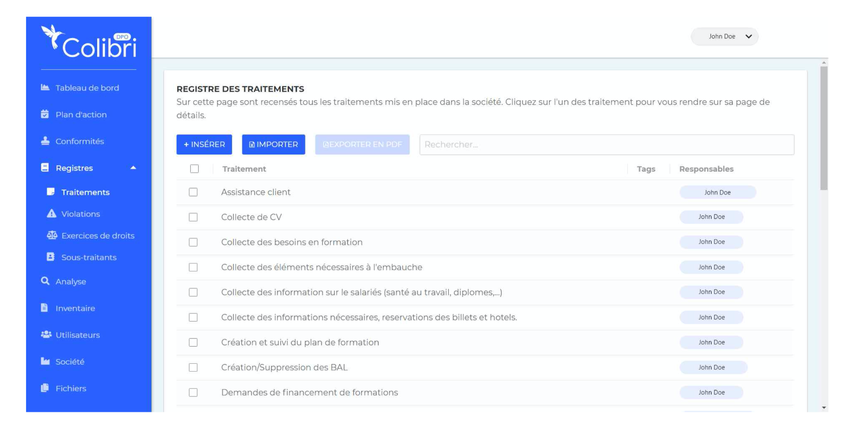Collapse the Registres submenu arrow

point(133,168)
